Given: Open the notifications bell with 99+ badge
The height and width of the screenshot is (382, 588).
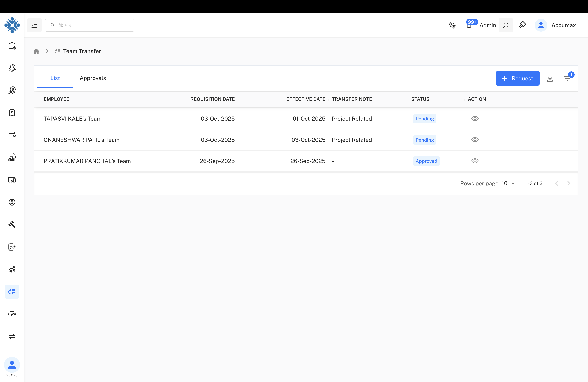Looking at the screenshot, I should (x=469, y=25).
